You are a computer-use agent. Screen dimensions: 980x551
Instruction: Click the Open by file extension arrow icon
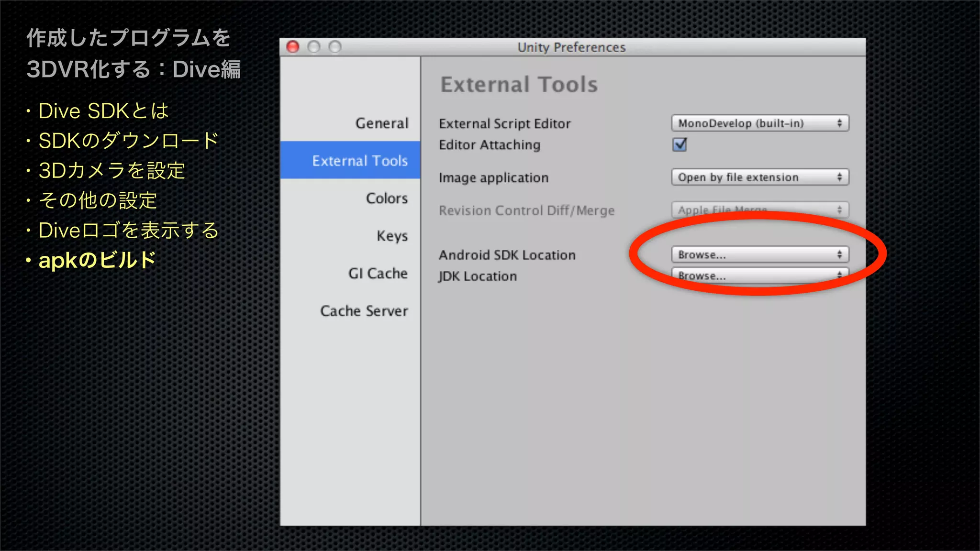pos(839,177)
